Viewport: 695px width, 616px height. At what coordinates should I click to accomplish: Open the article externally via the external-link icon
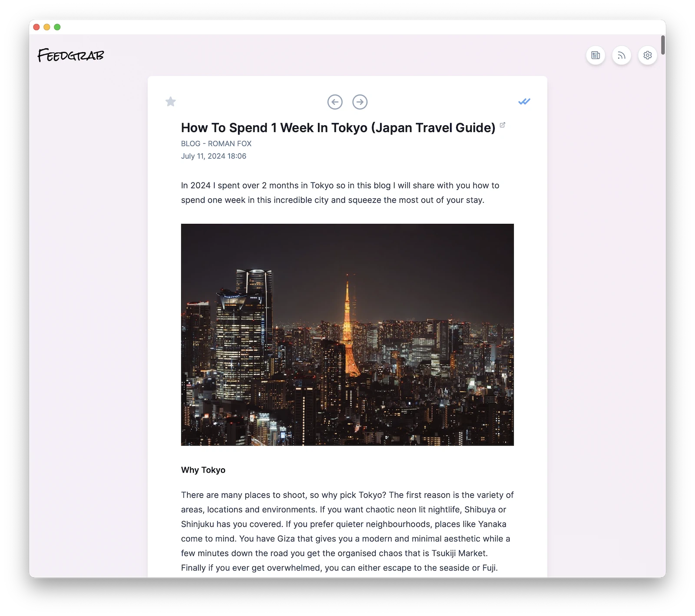click(x=503, y=125)
